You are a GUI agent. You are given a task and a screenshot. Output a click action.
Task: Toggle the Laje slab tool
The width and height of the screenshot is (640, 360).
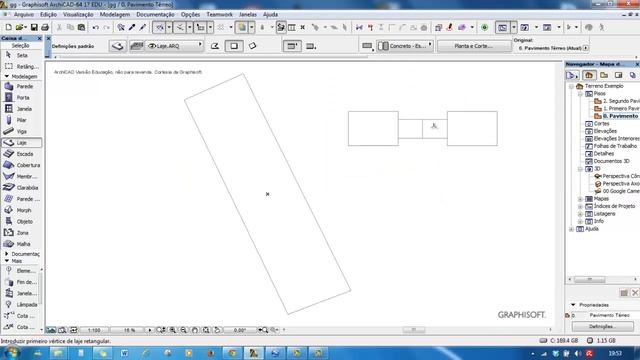(21, 143)
